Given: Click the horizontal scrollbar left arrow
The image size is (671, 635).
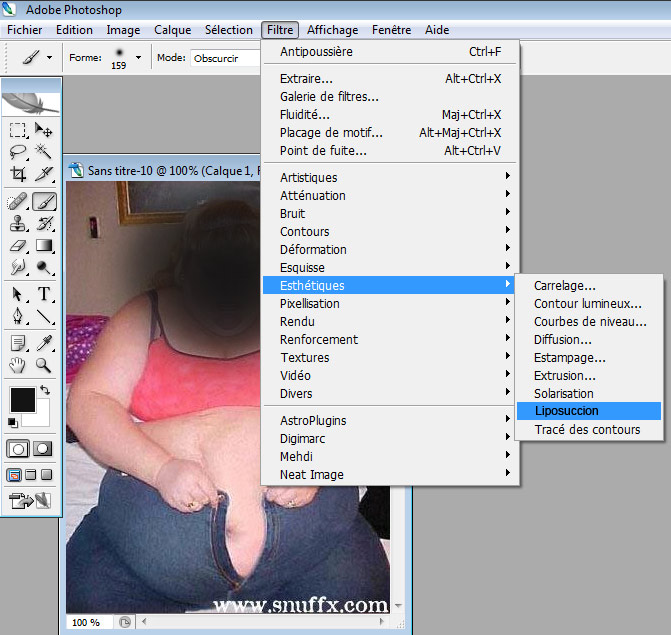Looking at the screenshot, I should (x=144, y=621).
